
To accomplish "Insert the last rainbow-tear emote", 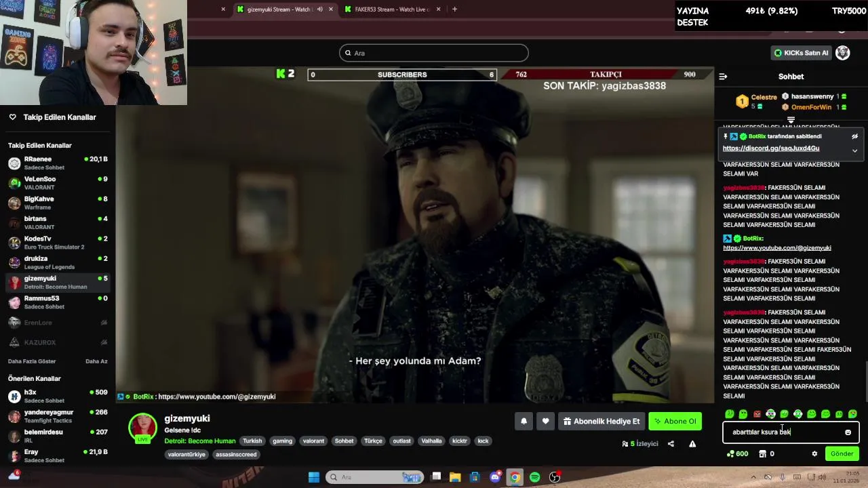I will pyautogui.click(x=852, y=414).
